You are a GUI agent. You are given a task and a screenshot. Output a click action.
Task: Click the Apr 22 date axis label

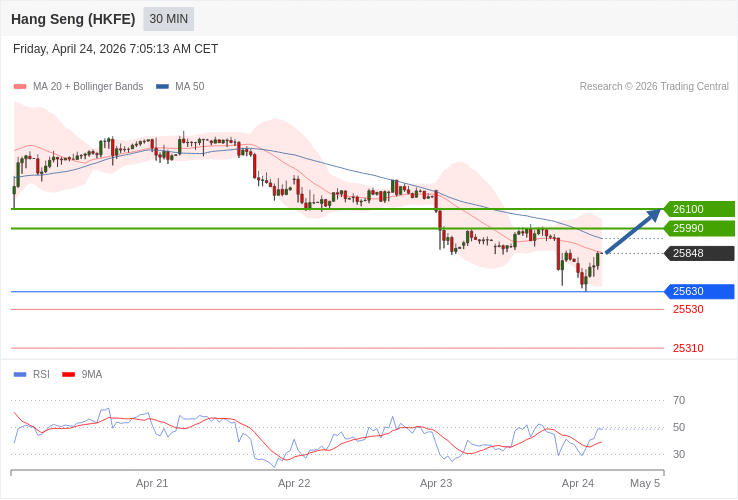click(294, 483)
